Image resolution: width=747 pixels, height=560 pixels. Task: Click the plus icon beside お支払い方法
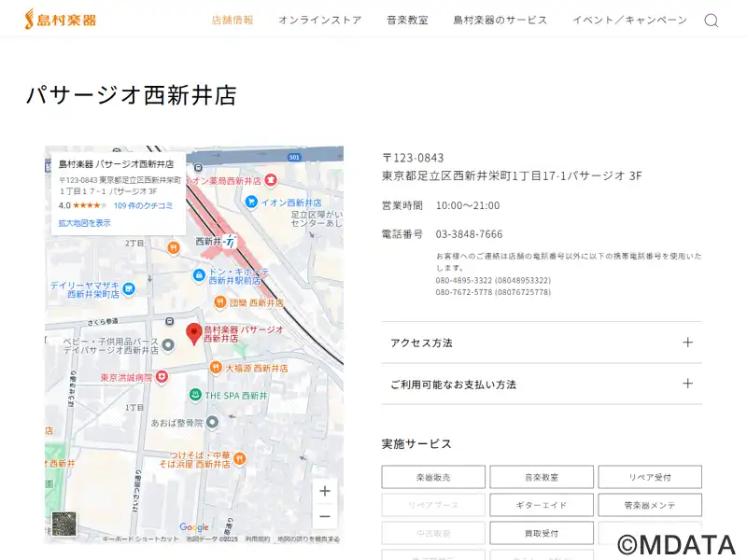(687, 384)
